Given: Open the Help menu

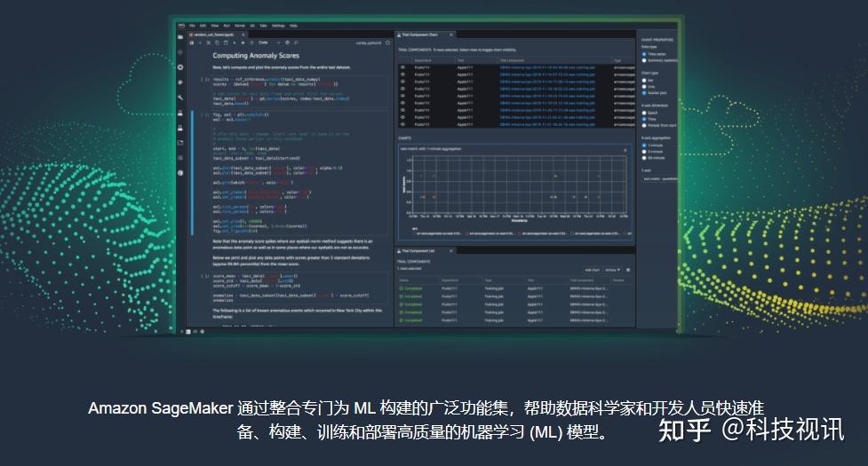Looking at the screenshot, I should coord(293,26).
